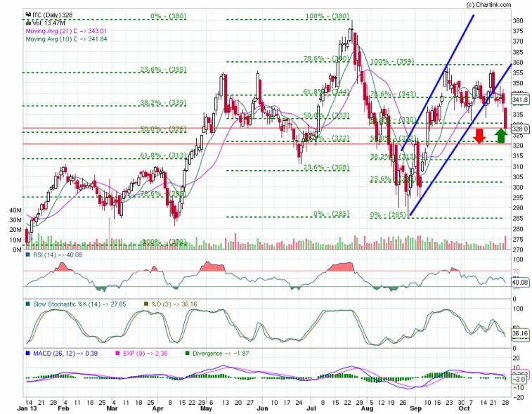Screen dimensions: 532x414
Task: Click the Oct month axis label
Action: tap(464, 408)
